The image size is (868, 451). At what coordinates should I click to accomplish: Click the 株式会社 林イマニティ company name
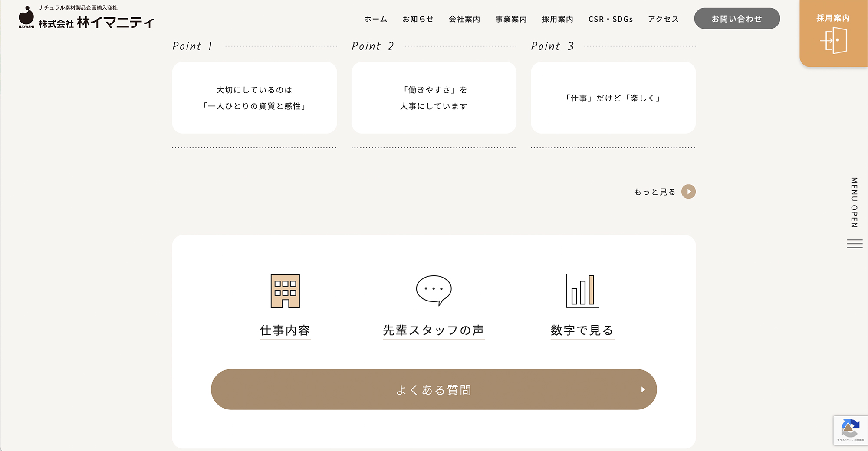(96, 23)
